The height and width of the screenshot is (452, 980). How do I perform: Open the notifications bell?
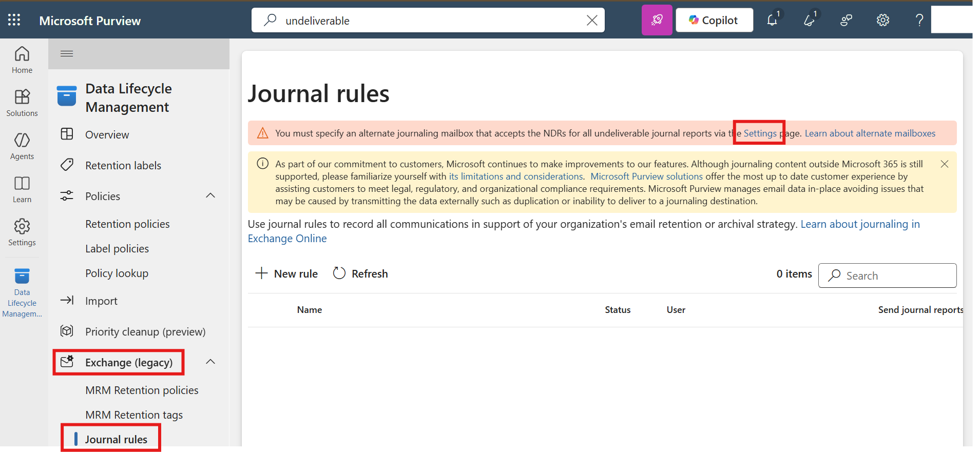coord(773,20)
